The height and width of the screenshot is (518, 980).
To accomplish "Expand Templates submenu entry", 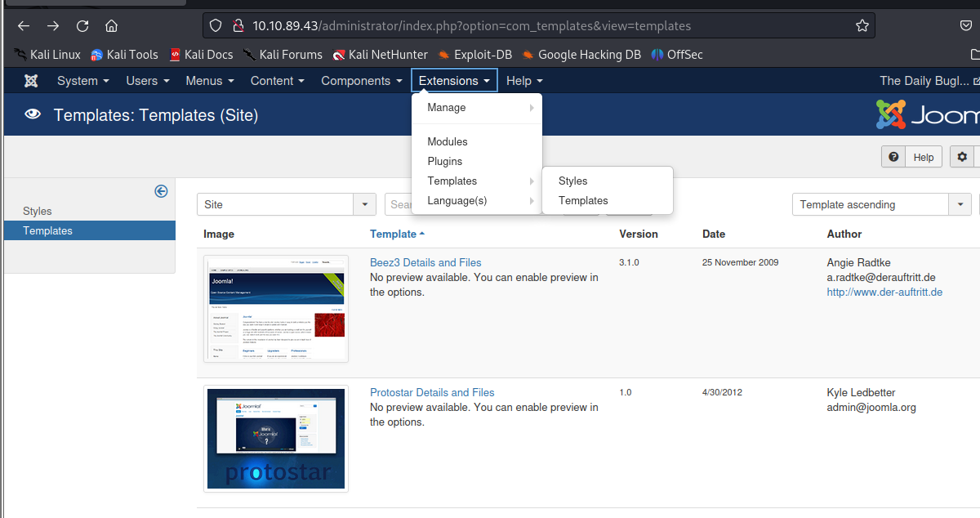I will (477, 181).
